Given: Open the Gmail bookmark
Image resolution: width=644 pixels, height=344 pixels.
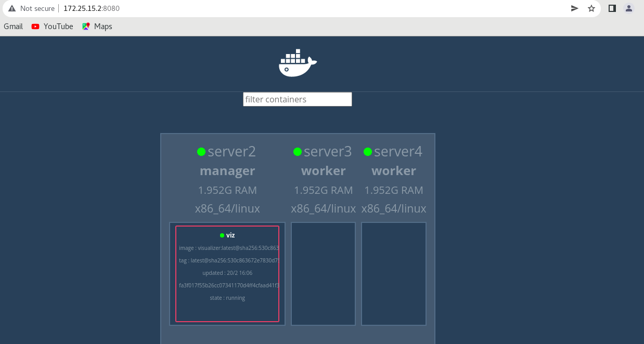Looking at the screenshot, I should tap(13, 27).
